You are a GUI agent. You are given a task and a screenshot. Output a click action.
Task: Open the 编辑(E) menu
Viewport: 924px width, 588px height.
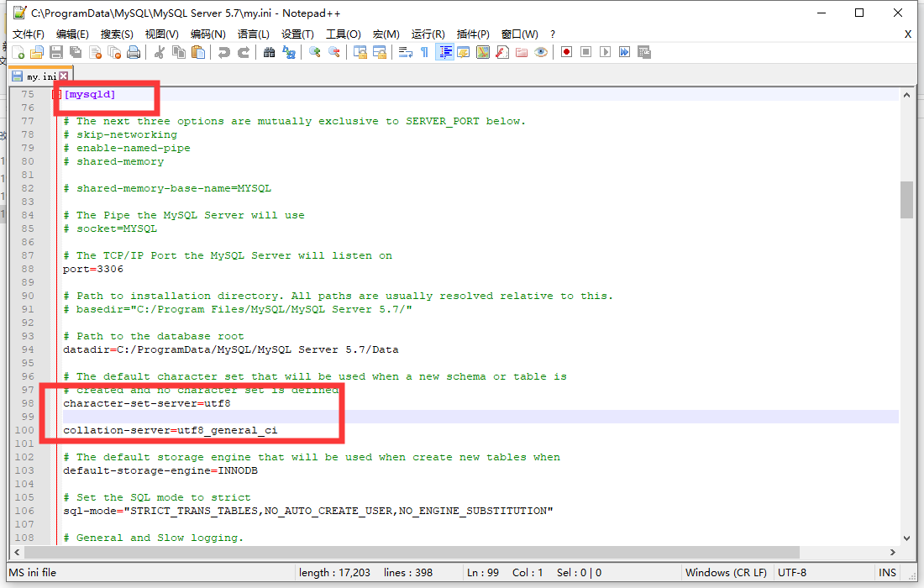[x=72, y=34]
